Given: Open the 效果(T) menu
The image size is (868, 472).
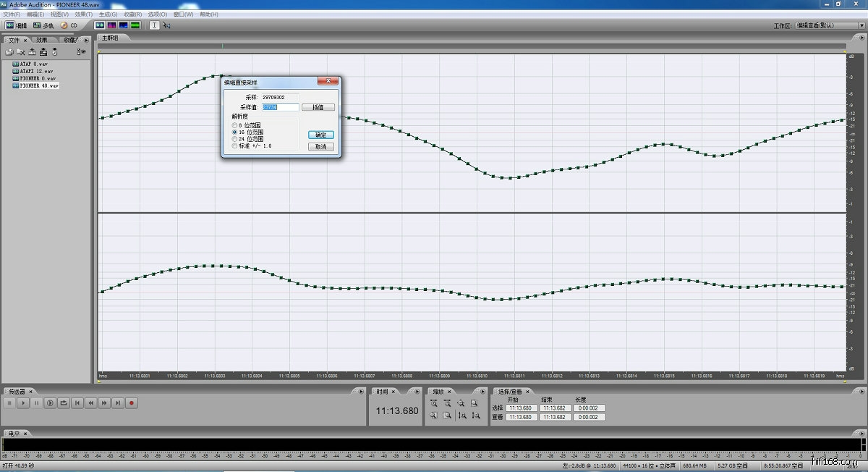Looking at the screenshot, I should point(83,14).
